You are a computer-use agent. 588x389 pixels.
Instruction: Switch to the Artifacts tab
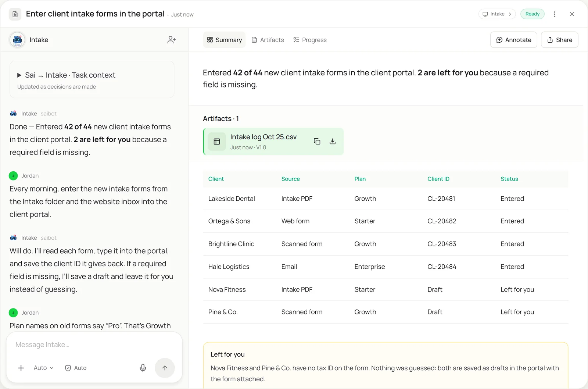tap(268, 40)
